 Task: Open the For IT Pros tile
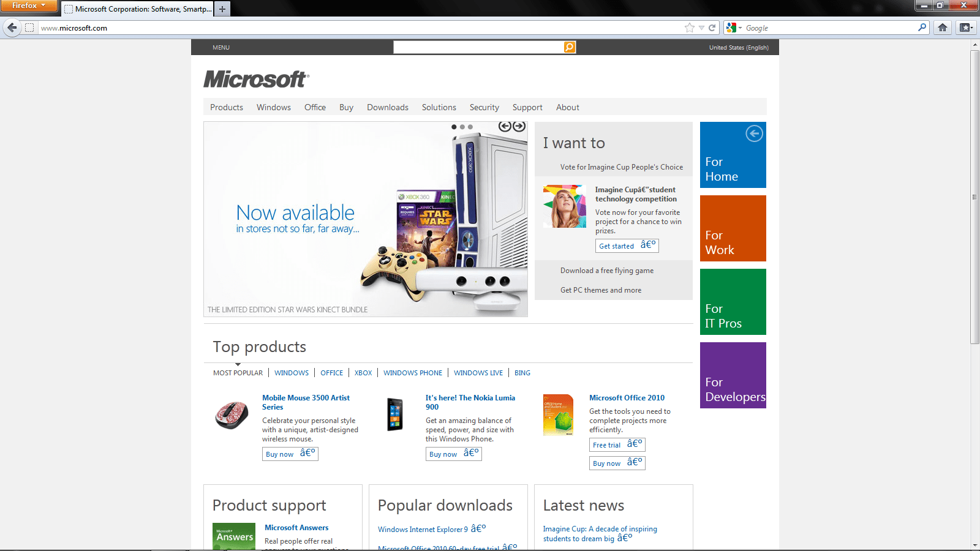pyautogui.click(x=733, y=302)
